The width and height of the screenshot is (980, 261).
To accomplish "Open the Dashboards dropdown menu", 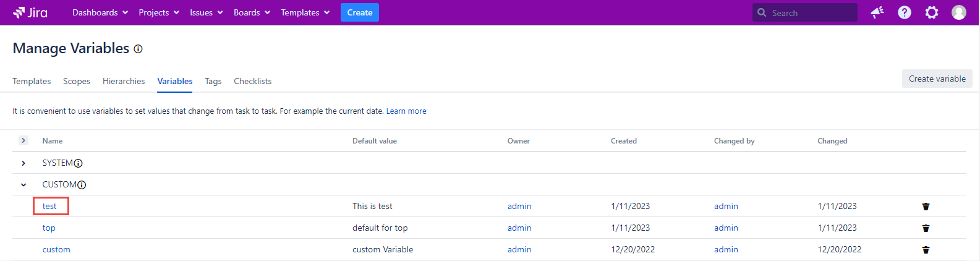I will 100,12.
